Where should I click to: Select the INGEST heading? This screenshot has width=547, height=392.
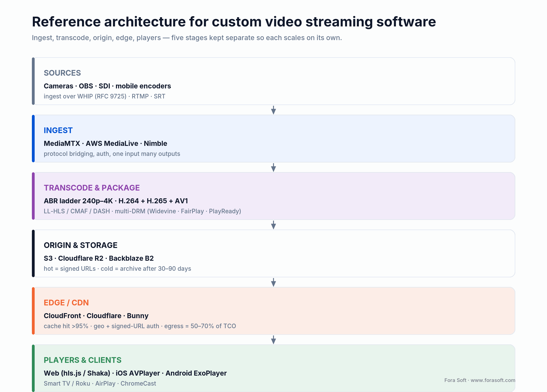pos(58,130)
